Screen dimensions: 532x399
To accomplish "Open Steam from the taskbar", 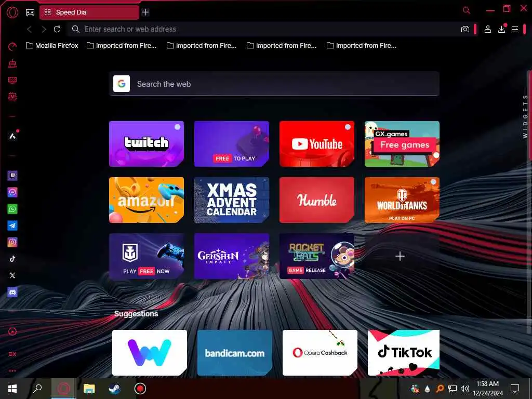I will 114,389.
